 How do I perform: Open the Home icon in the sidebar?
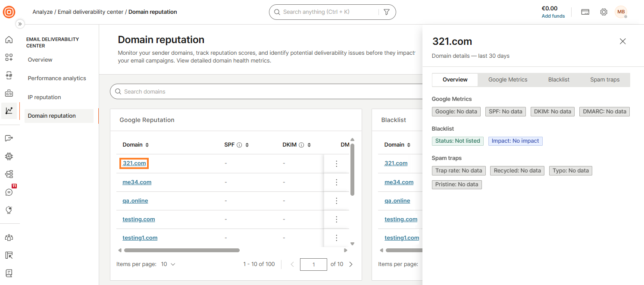tap(9, 40)
